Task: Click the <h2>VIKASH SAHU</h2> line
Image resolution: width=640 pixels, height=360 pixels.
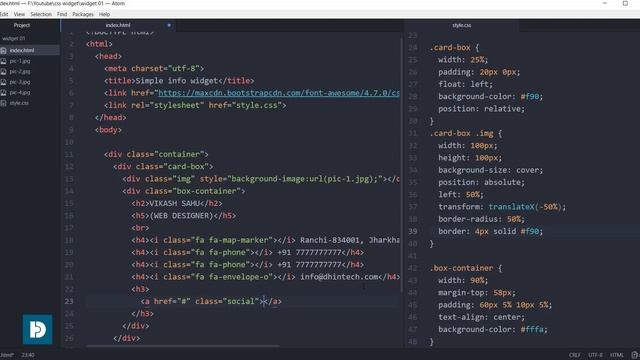Action: click(177, 203)
